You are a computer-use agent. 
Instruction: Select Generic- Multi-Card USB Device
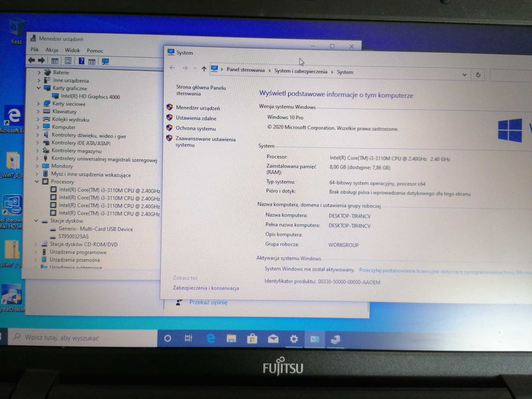(x=95, y=229)
